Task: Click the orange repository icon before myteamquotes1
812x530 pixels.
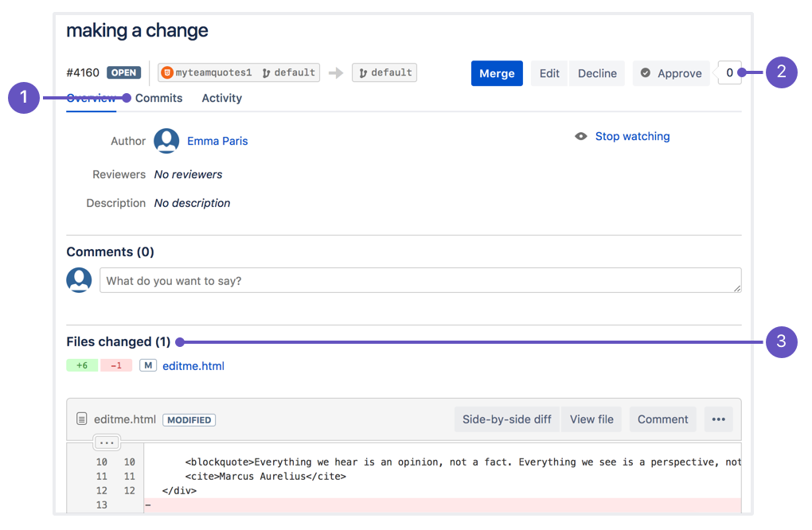Action: coord(166,72)
